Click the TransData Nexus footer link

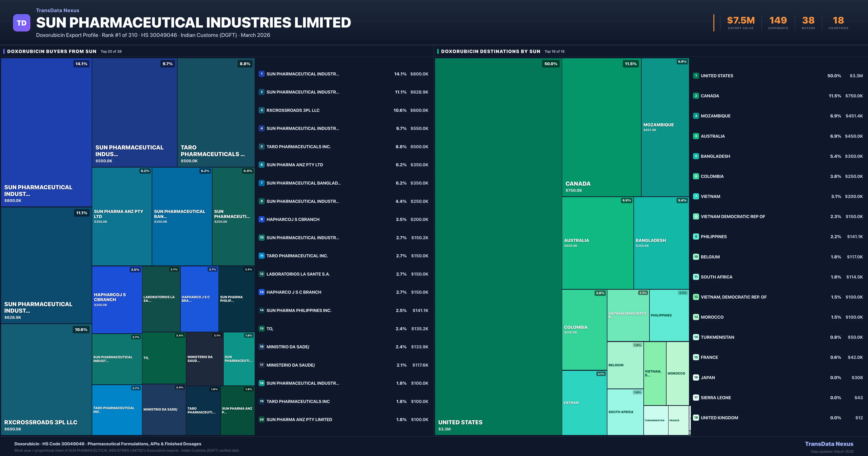pyautogui.click(x=829, y=444)
